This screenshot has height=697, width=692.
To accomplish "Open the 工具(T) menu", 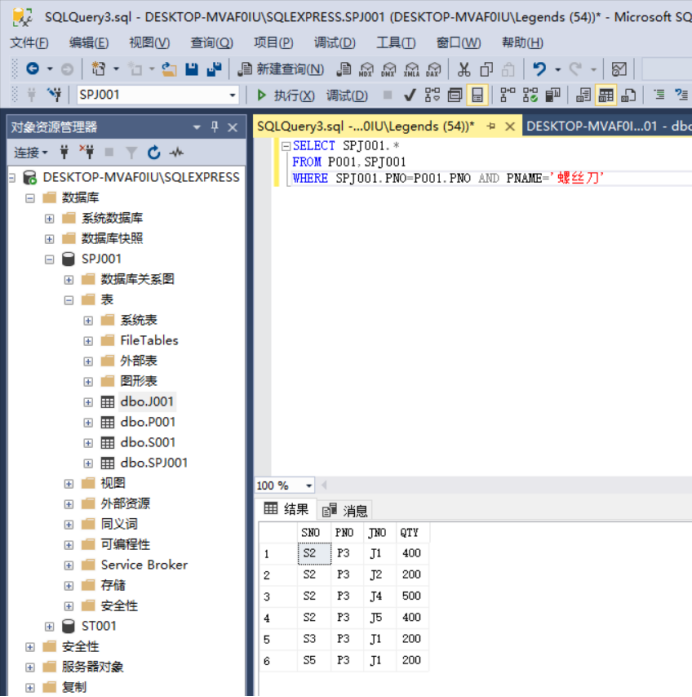I will point(396,43).
